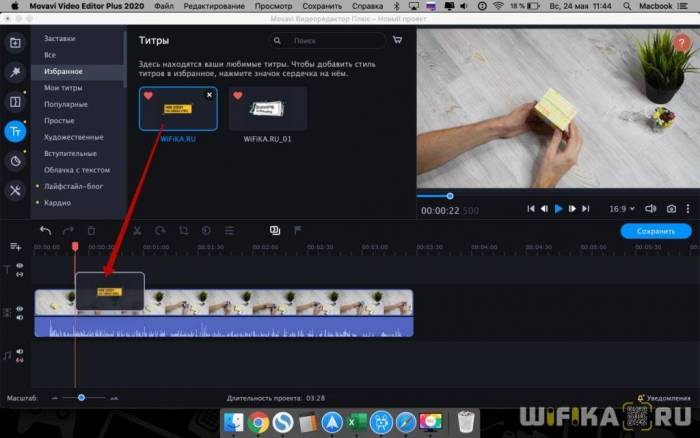Viewport: 700px width, 438px height.
Task: Click the shopping cart store icon
Action: pyautogui.click(x=397, y=41)
